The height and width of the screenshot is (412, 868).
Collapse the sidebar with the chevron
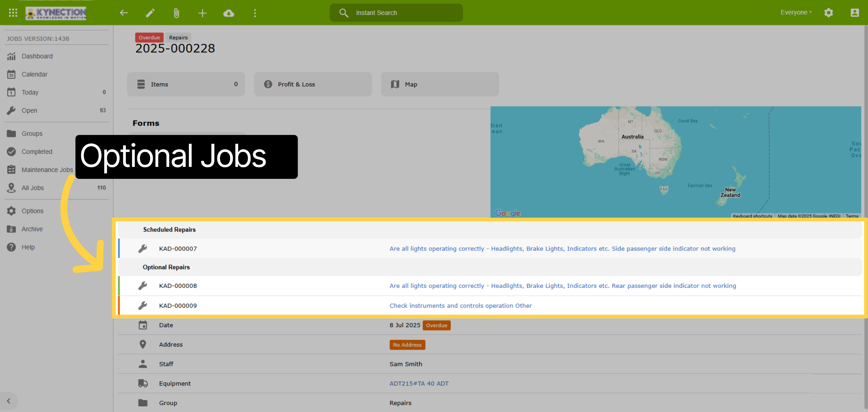point(9,401)
